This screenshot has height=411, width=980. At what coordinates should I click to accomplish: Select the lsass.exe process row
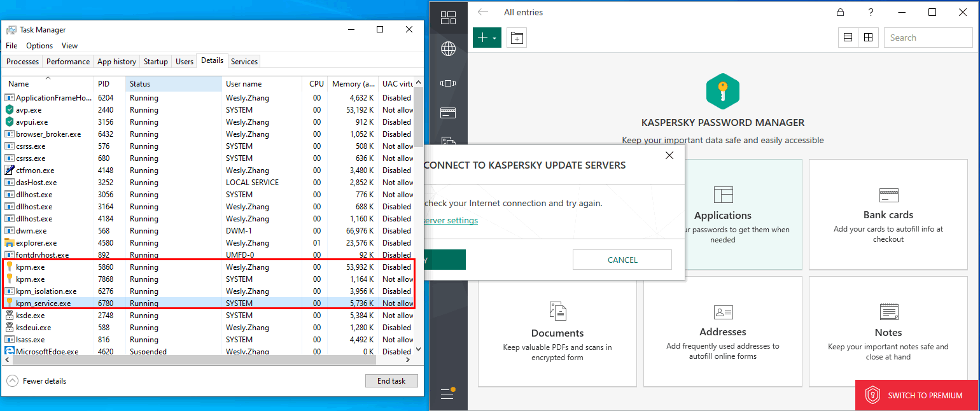coord(208,340)
